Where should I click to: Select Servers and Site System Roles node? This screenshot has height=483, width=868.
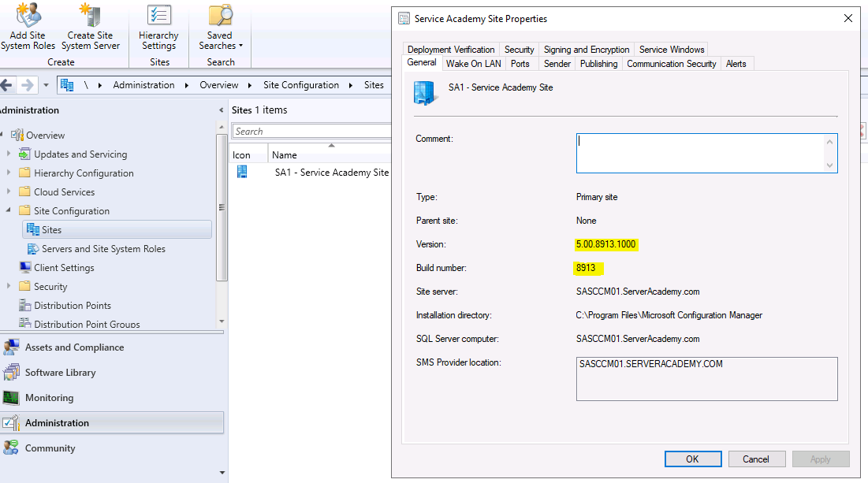103,249
